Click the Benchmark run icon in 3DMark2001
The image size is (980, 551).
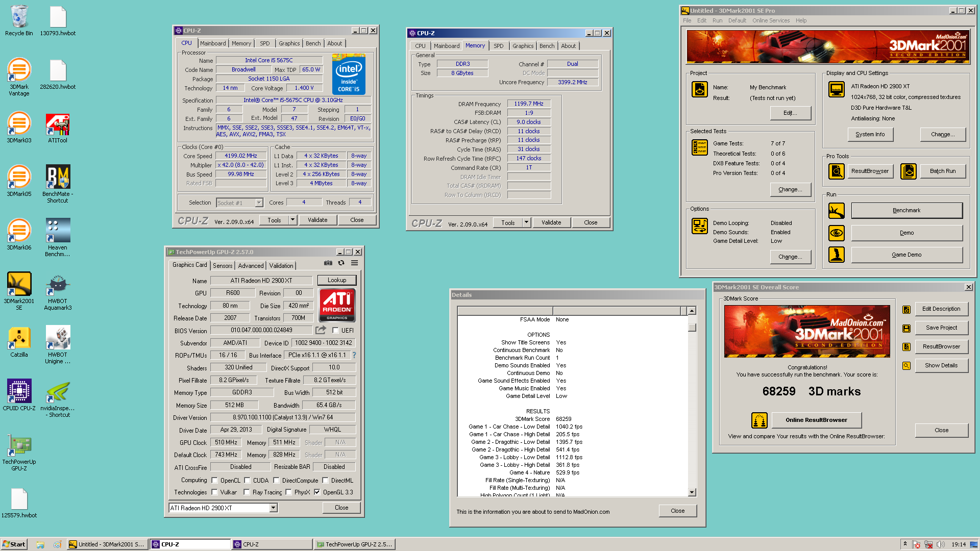coord(837,211)
